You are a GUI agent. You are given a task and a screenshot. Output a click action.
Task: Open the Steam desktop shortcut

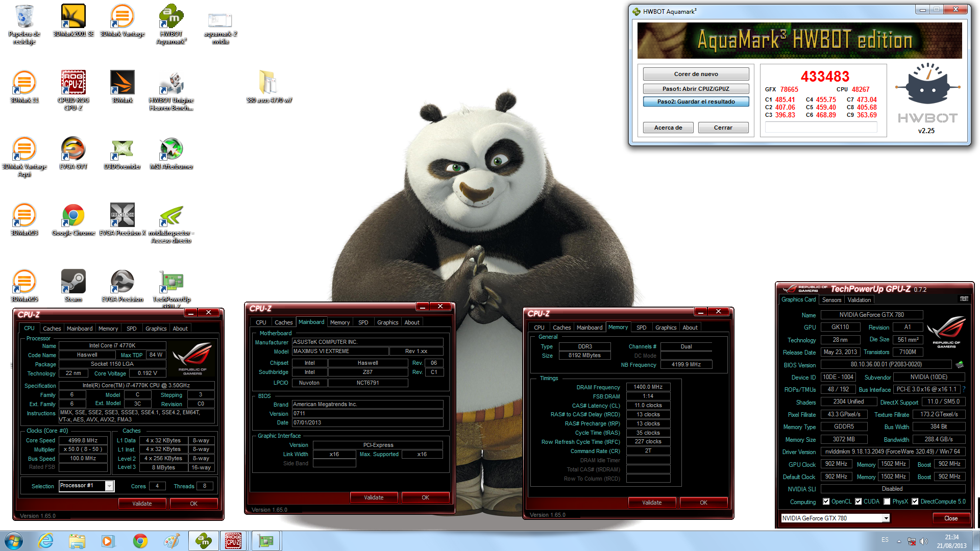coord(73,286)
